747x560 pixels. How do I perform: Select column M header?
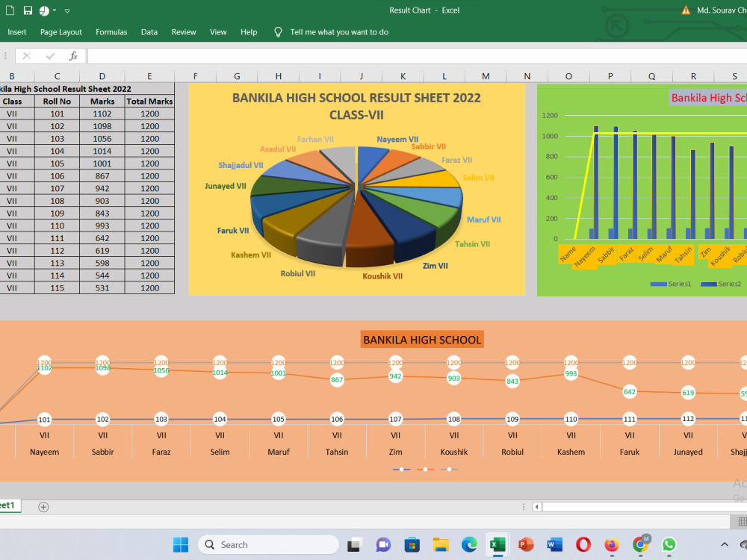[486, 76]
